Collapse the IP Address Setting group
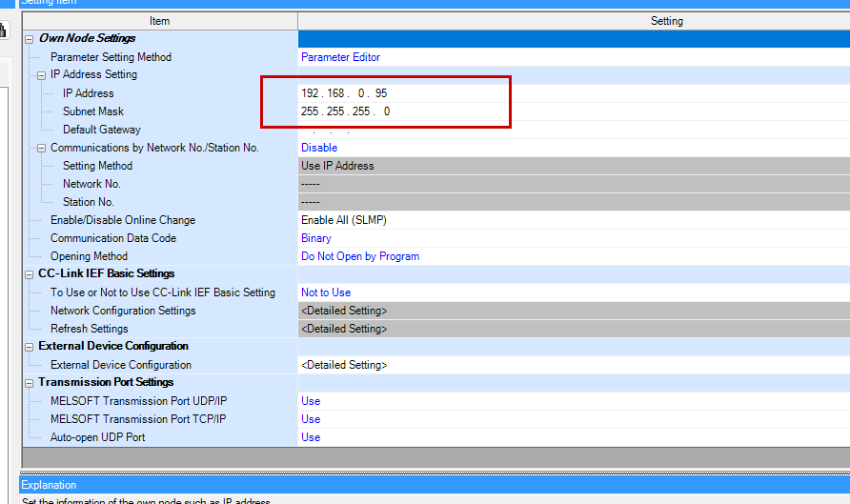The width and height of the screenshot is (850, 504). point(42,74)
